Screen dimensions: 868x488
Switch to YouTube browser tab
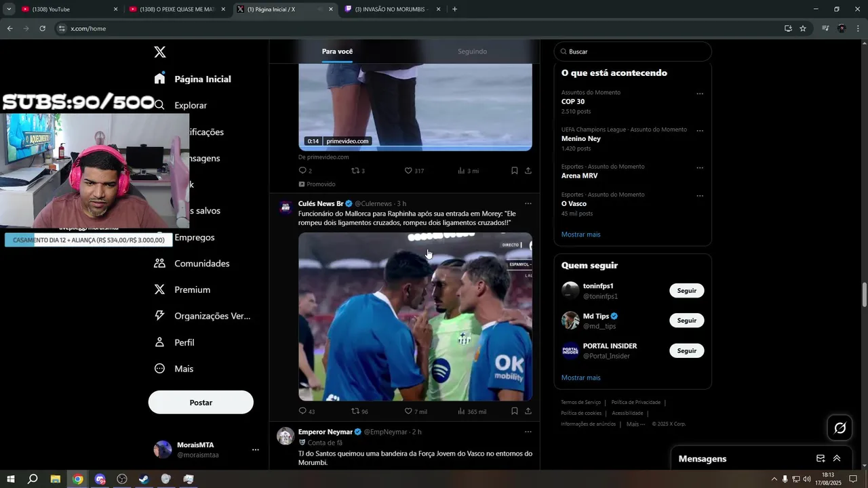[x=68, y=9]
